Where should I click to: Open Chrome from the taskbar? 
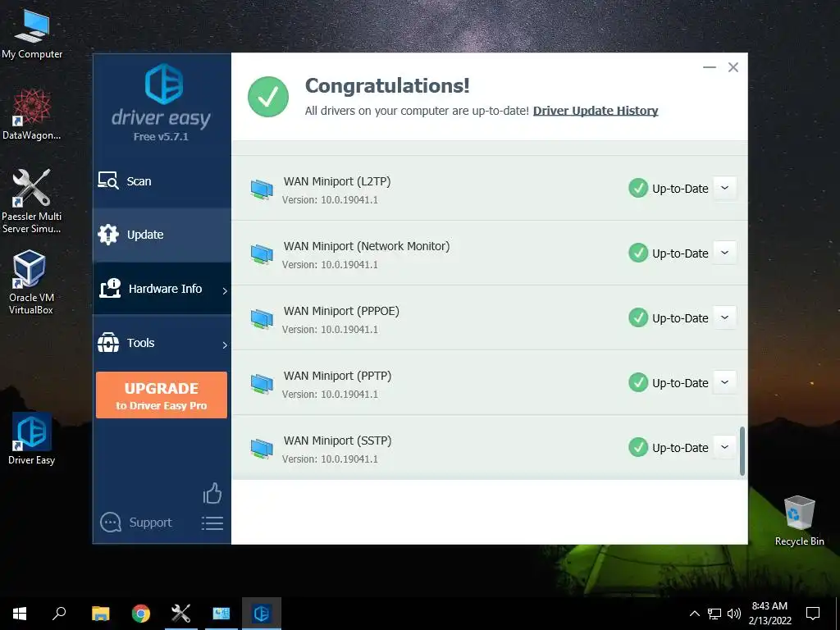click(x=141, y=614)
